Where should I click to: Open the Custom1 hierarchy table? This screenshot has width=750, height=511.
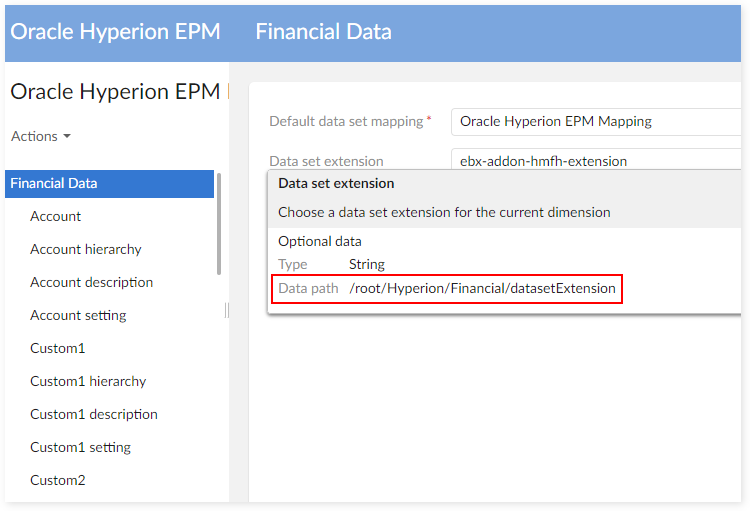click(x=88, y=381)
